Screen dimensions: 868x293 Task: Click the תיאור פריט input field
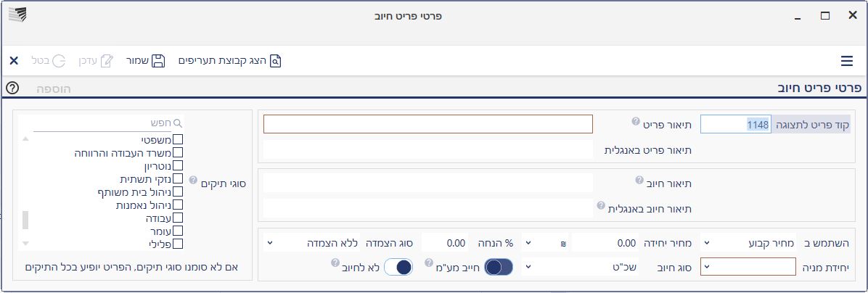(x=428, y=125)
